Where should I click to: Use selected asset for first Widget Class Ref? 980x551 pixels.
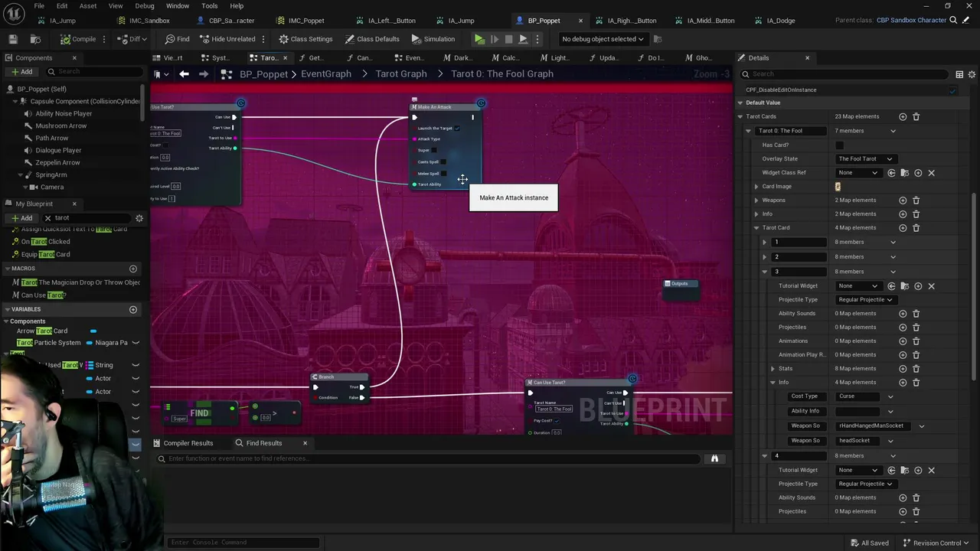[891, 173]
